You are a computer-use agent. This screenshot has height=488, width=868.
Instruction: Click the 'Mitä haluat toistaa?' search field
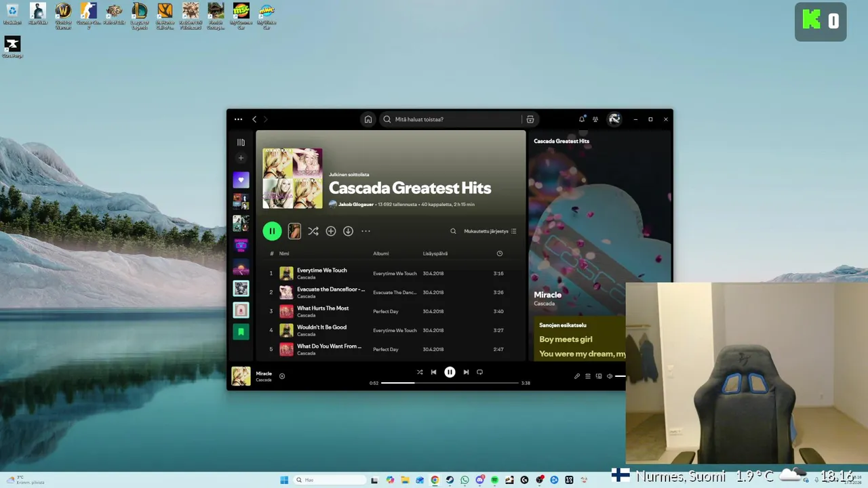pos(450,119)
